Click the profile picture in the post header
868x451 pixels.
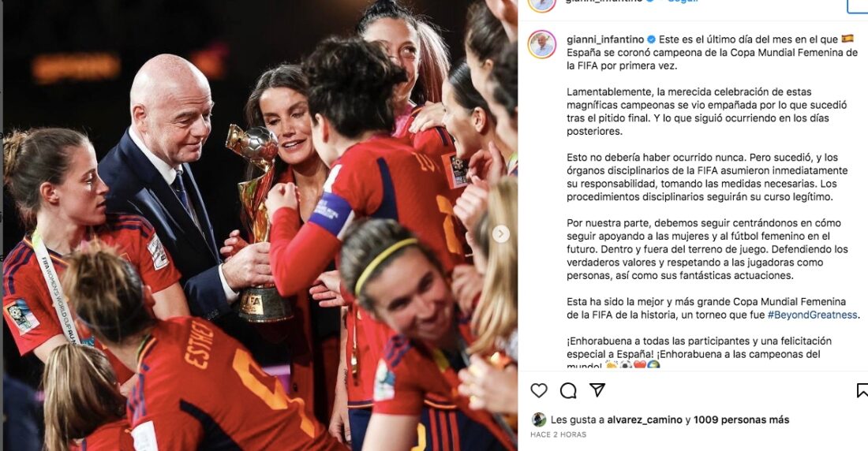(542, 3)
